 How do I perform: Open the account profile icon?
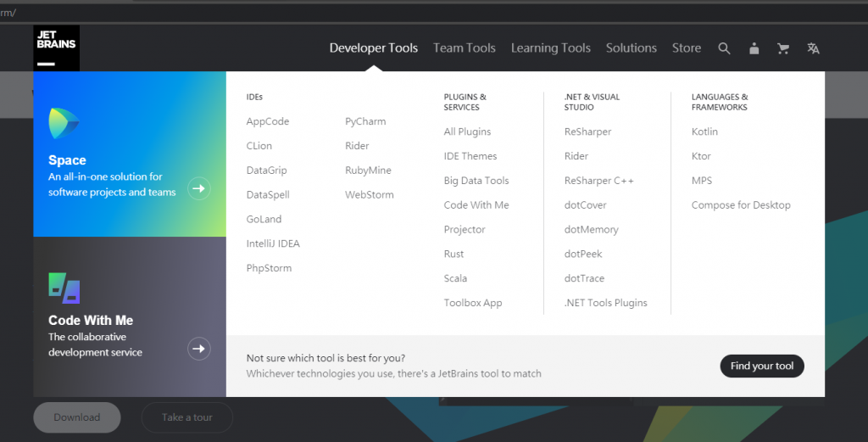click(754, 48)
